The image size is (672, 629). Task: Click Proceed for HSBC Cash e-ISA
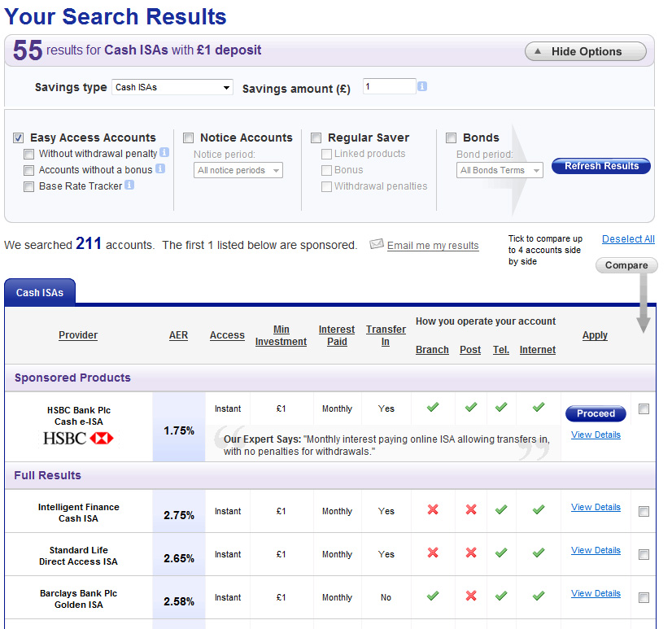(596, 413)
